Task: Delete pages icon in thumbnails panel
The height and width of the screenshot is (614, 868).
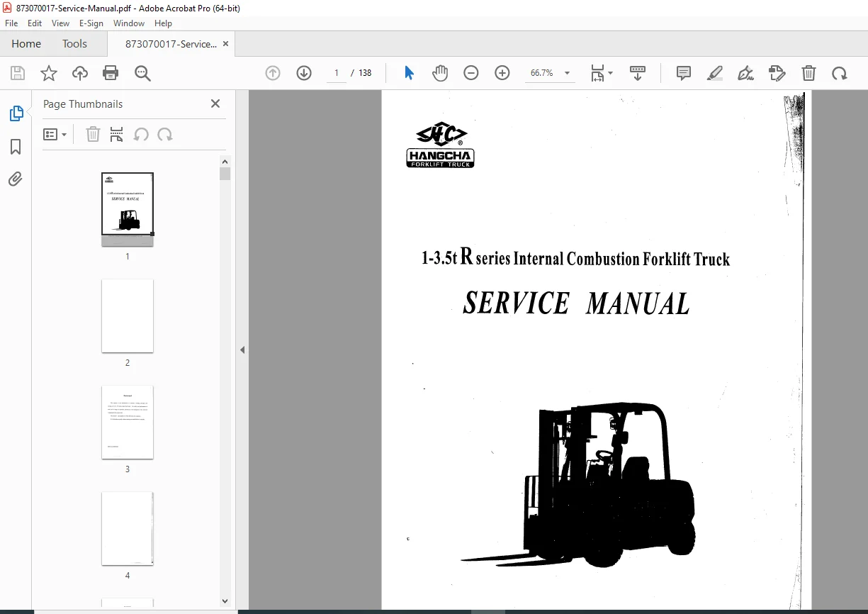Action: (x=93, y=135)
